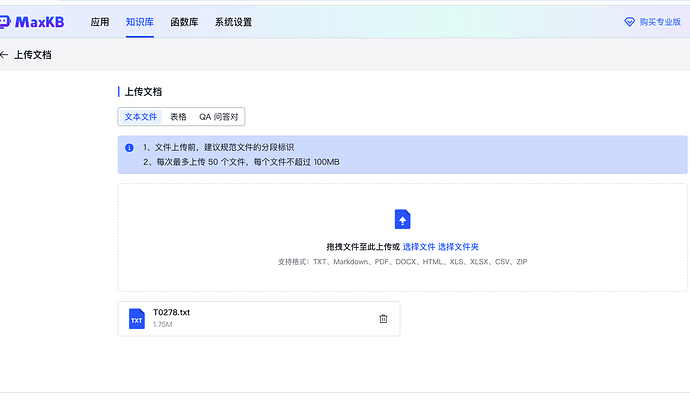Click the notice line about 分段标识
This screenshot has height=399, width=690.
point(218,147)
